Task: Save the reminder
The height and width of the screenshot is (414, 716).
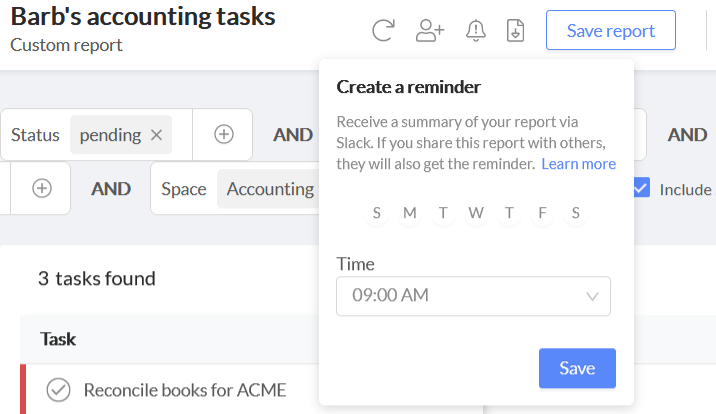Action: [577, 368]
